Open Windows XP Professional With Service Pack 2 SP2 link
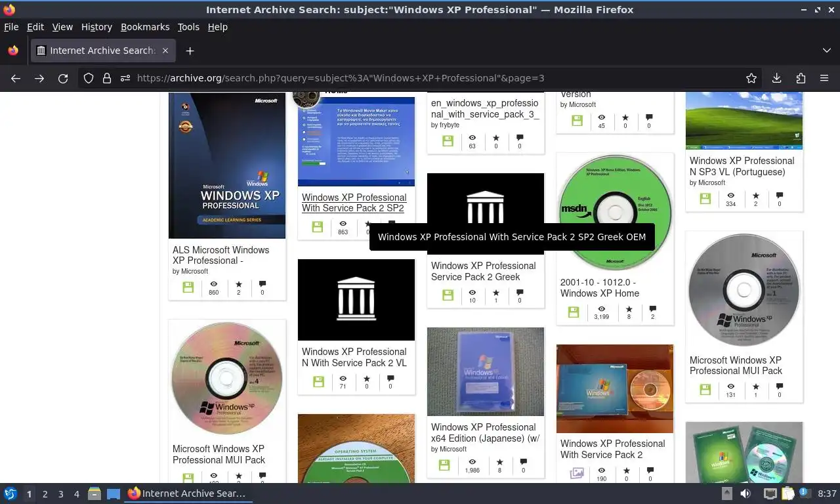This screenshot has width=840, height=504. click(x=354, y=203)
